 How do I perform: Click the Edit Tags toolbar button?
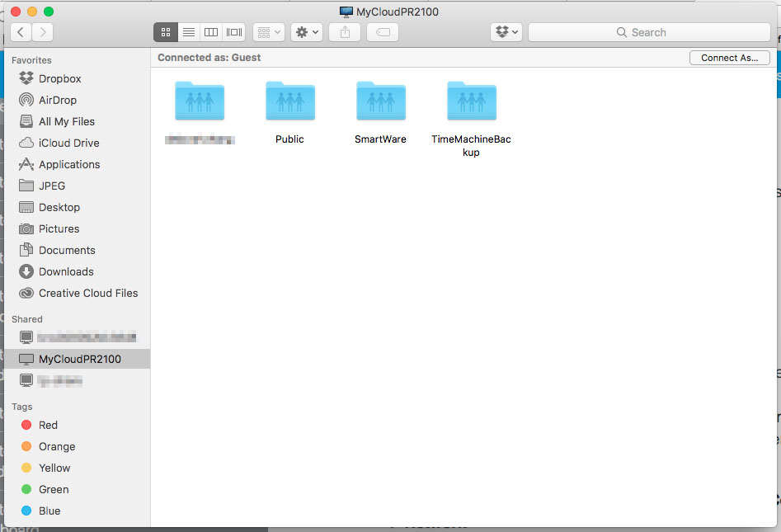tap(383, 32)
